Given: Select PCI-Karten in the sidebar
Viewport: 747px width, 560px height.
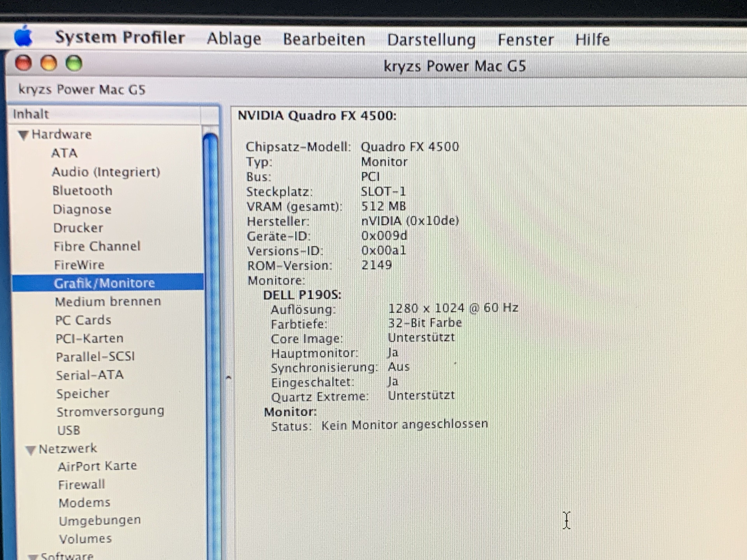Looking at the screenshot, I should tap(89, 338).
